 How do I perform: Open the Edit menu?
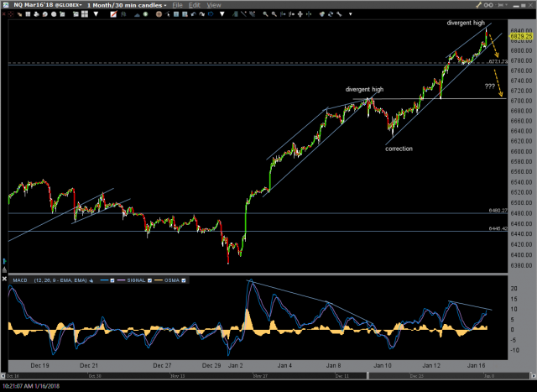coord(194,5)
